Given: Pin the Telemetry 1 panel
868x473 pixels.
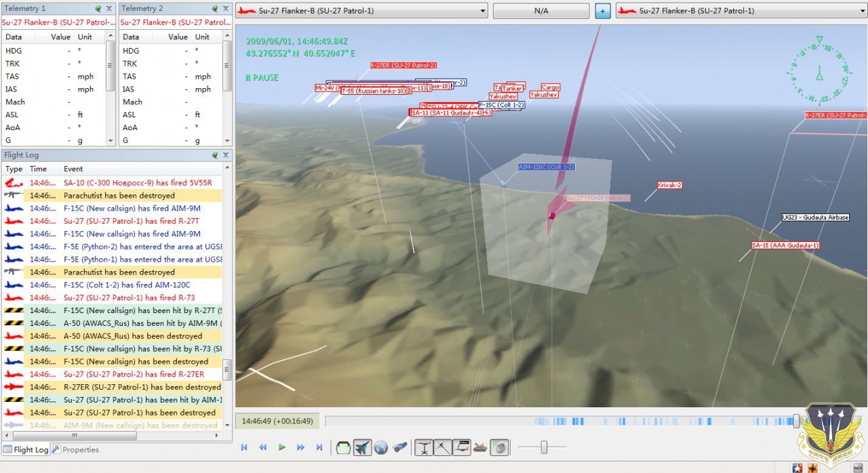Looking at the screenshot, I should pyautogui.click(x=98, y=9).
